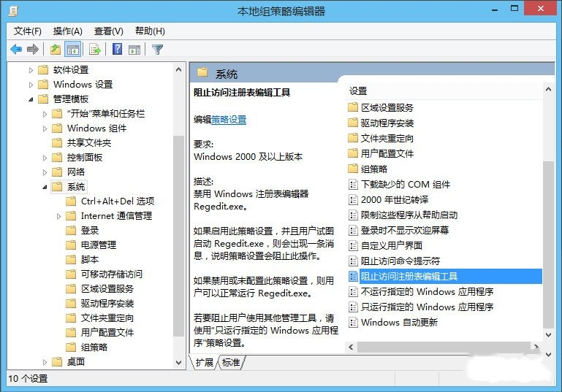The width and height of the screenshot is (562, 392).
Task: Click the policy icon beside Windows 自动更新
Action: [x=353, y=323]
